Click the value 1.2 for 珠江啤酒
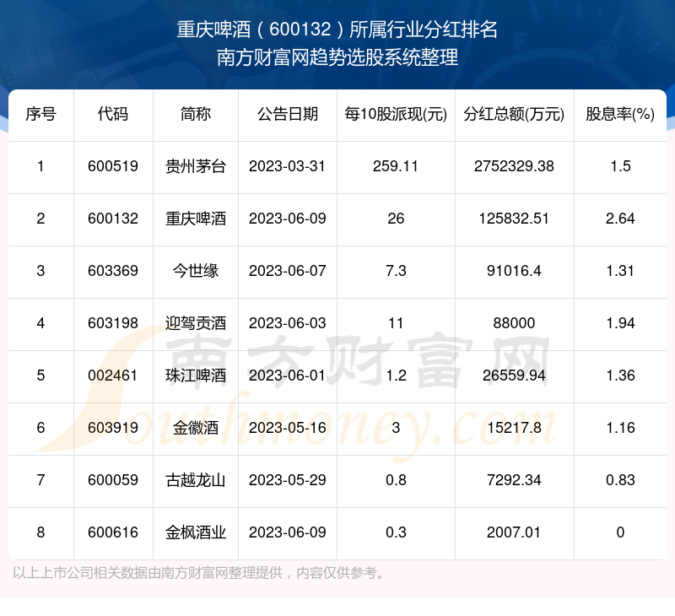675x616 pixels. tap(396, 376)
